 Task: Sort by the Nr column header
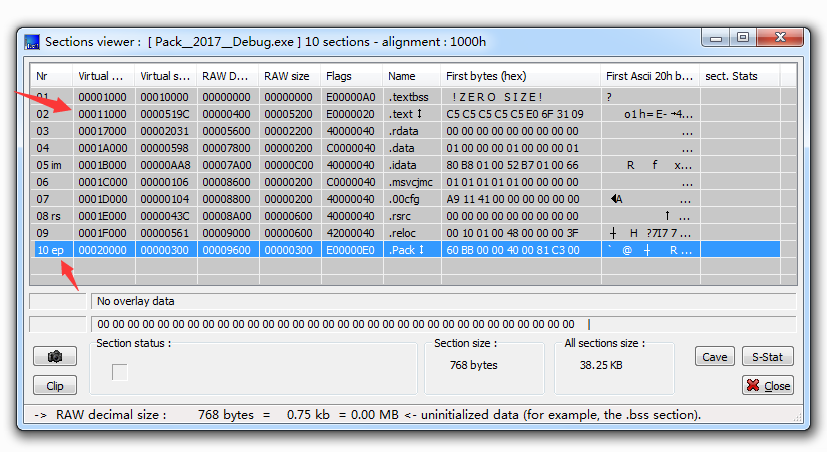(52, 76)
